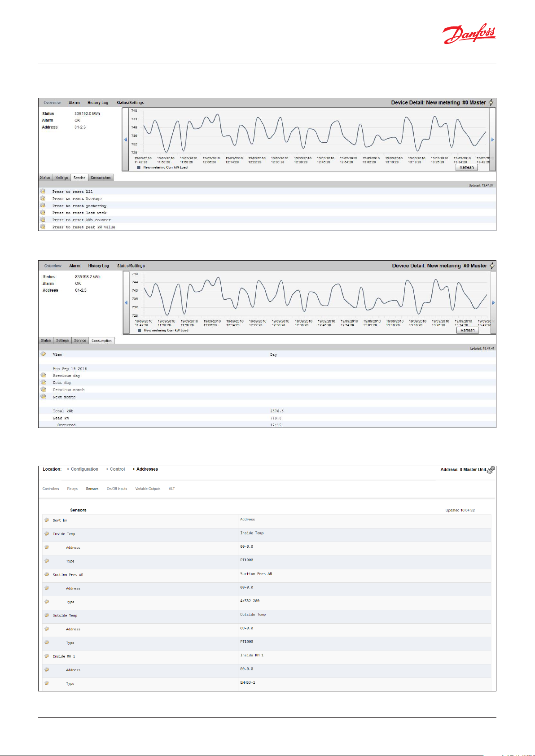The width and height of the screenshot is (535, 756).
Task: Open the On/Off Inputs tab
Action: pyautogui.click(x=117, y=489)
